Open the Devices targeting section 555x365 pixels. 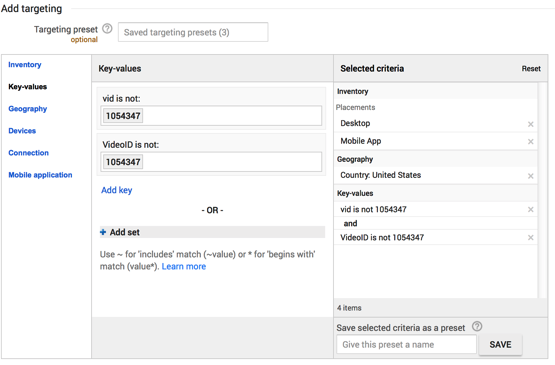click(x=22, y=131)
